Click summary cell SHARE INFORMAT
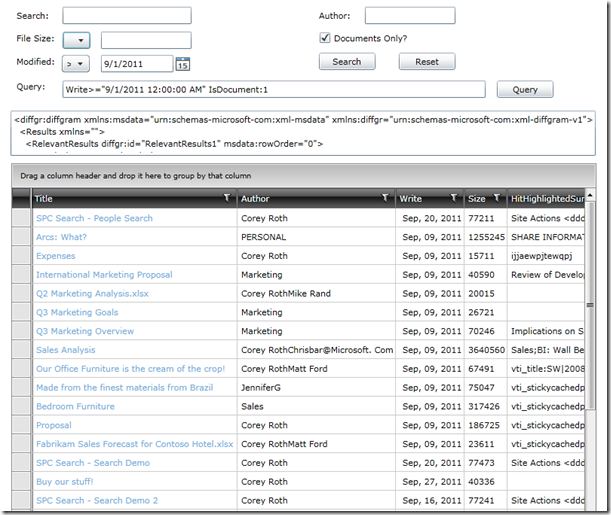Viewport: 611px width, 515px height. click(547, 237)
